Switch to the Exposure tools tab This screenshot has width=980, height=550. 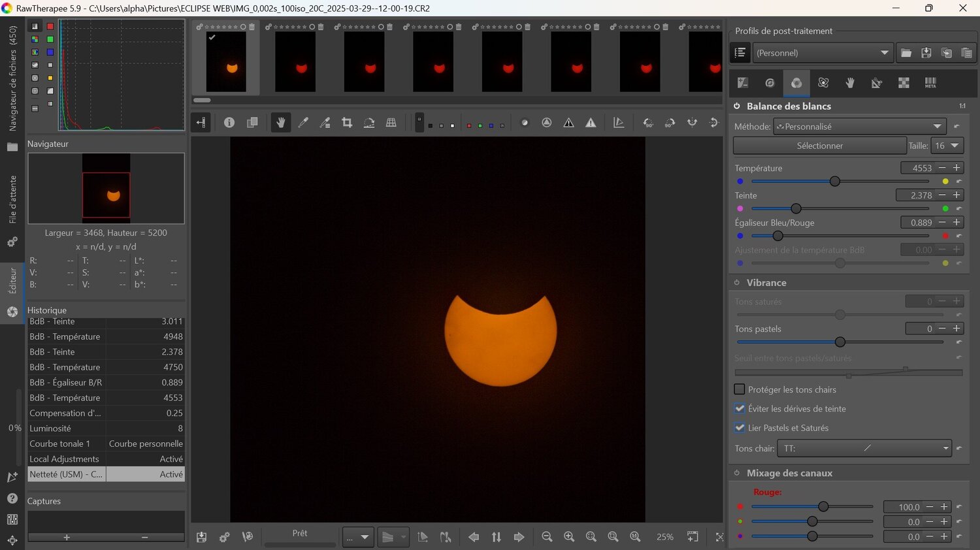coord(743,83)
